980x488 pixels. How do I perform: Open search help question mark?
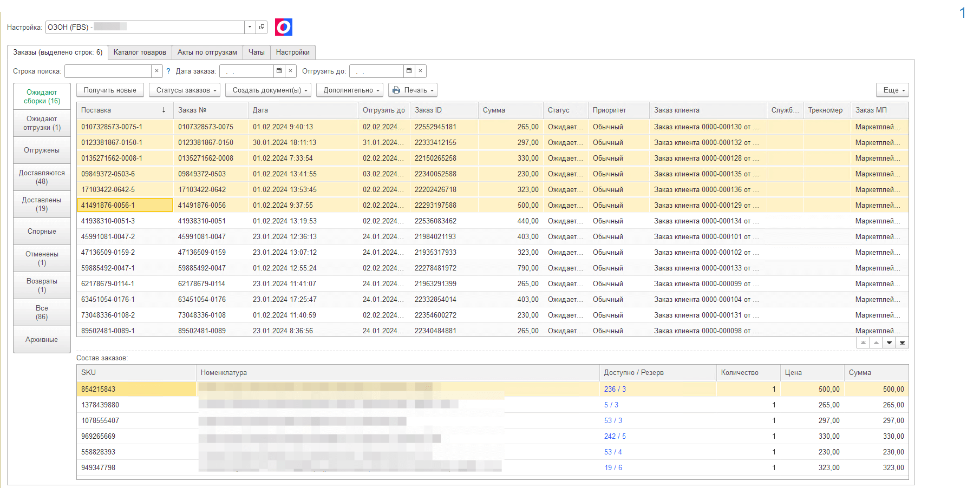pyautogui.click(x=168, y=71)
